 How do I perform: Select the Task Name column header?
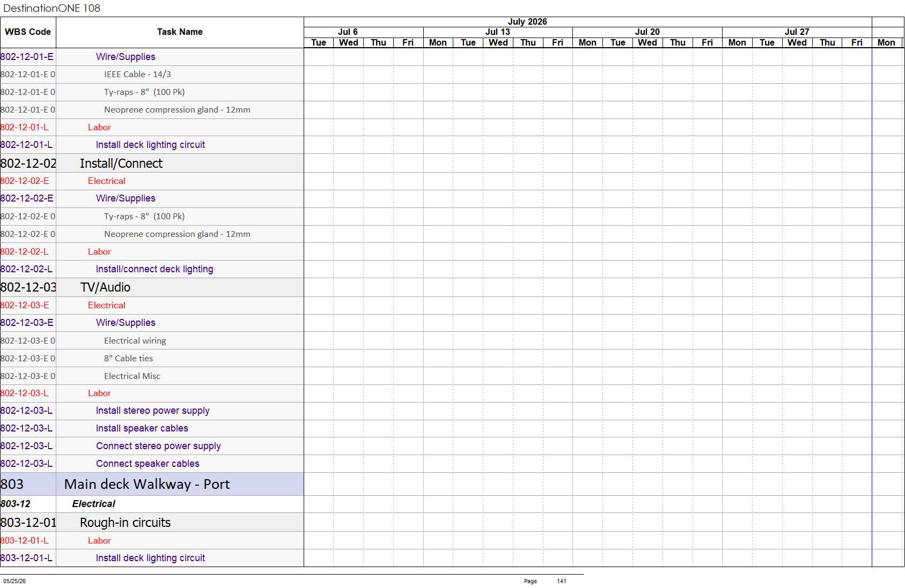pos(180,32)
